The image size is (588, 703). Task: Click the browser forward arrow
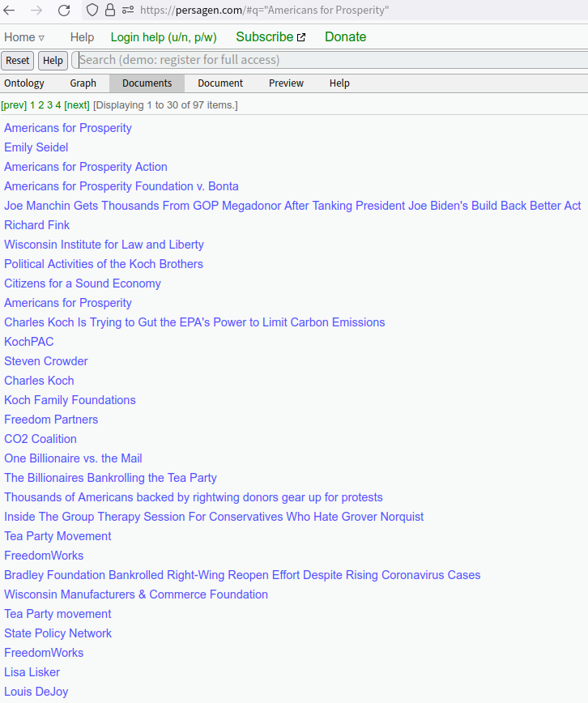pos(36,10)
